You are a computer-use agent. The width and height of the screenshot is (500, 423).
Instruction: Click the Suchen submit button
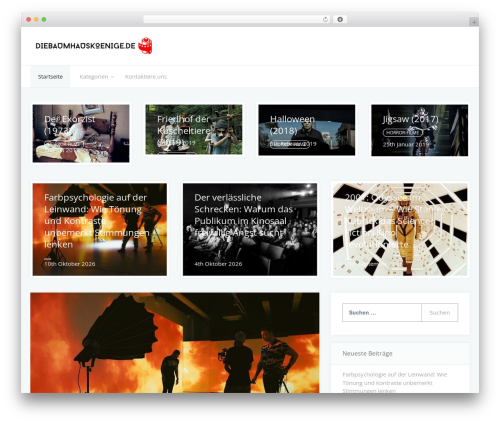(x=440, y=313)
